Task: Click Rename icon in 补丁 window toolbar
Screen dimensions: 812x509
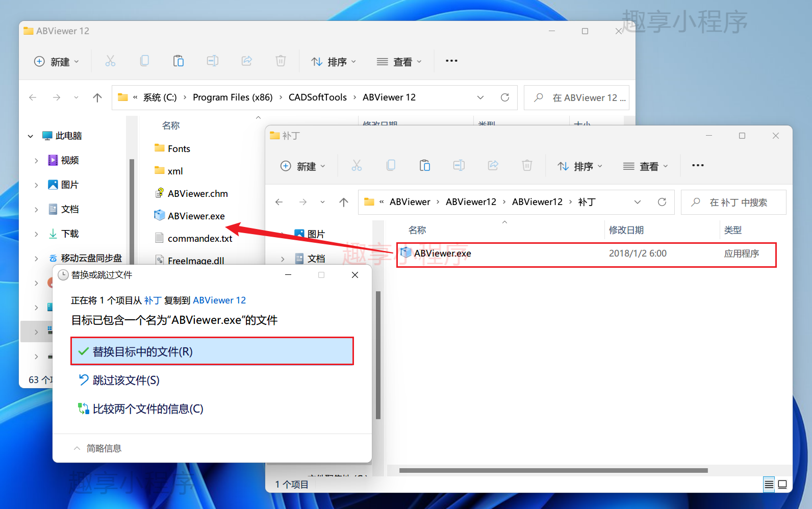Action: pyautogui.click(x=459, y=165)
